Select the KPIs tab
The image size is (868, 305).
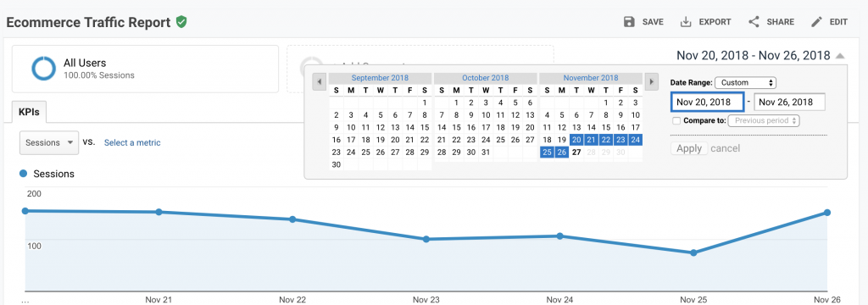29,112
